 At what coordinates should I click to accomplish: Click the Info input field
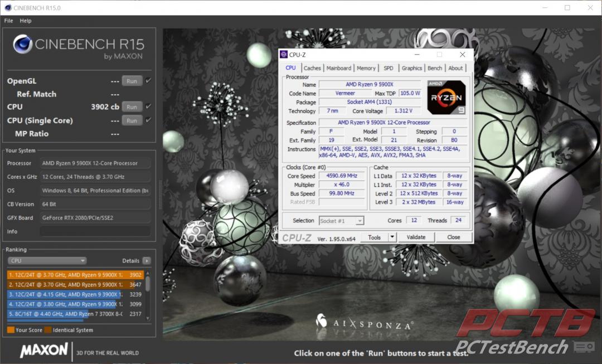95,231
